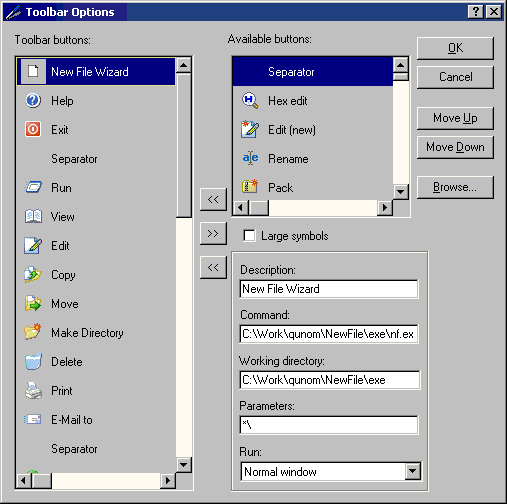Click the Rename text-cursor icon

click(250, 158)
